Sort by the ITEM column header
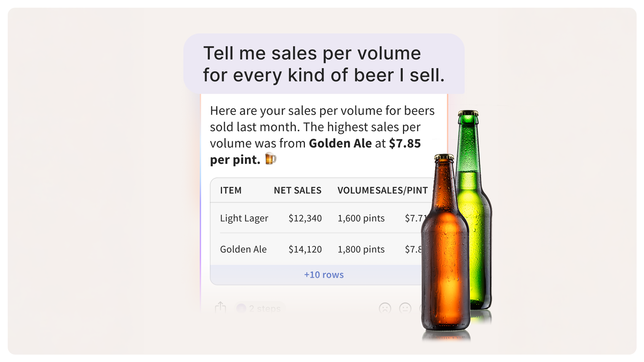The image size is (644, 362). click(x=231, y=190)
